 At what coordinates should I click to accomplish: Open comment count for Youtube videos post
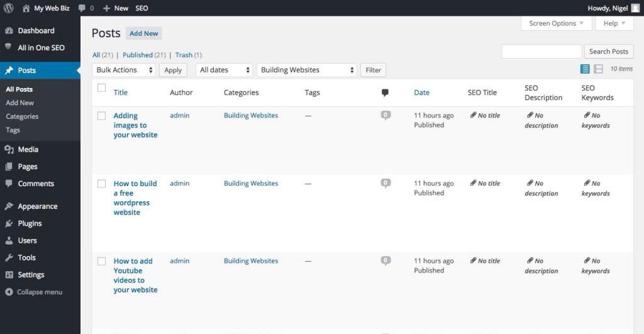(386, 261)
